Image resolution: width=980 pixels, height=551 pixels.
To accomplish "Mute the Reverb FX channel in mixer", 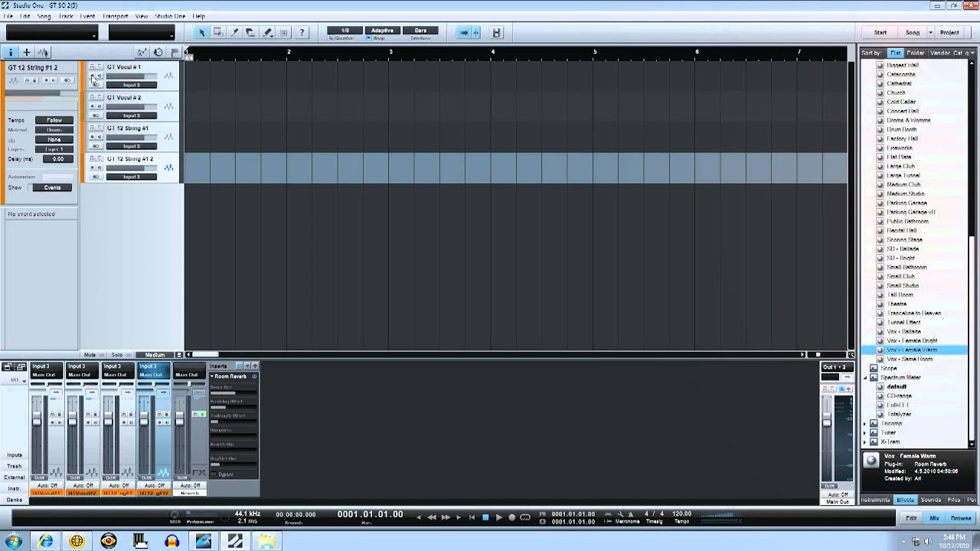I will pyautogui.click(x=195, y=414).
